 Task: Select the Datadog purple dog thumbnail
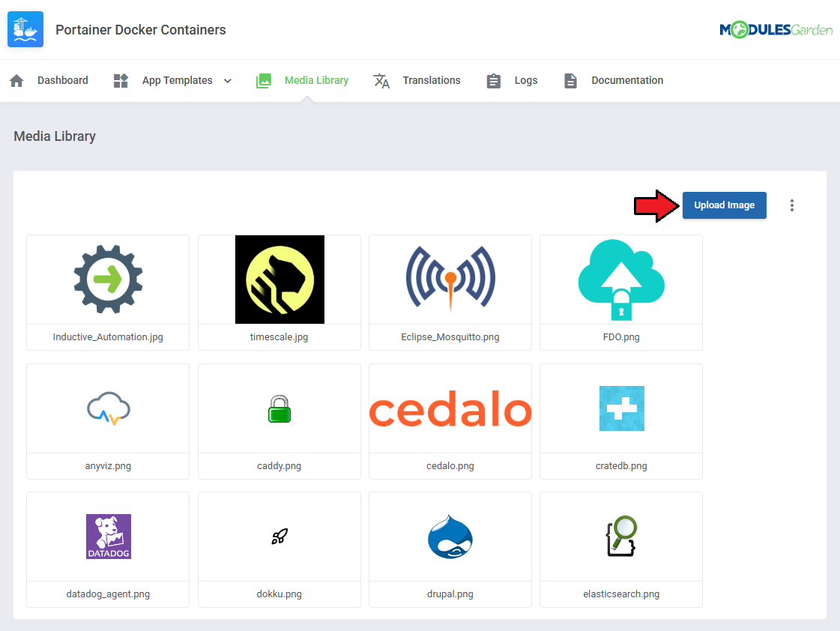(x=108, y=536)
